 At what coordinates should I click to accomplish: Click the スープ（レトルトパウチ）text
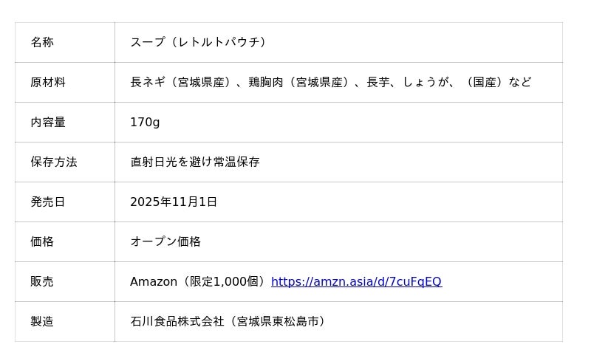pyautogui.click(x=198, y=42)
